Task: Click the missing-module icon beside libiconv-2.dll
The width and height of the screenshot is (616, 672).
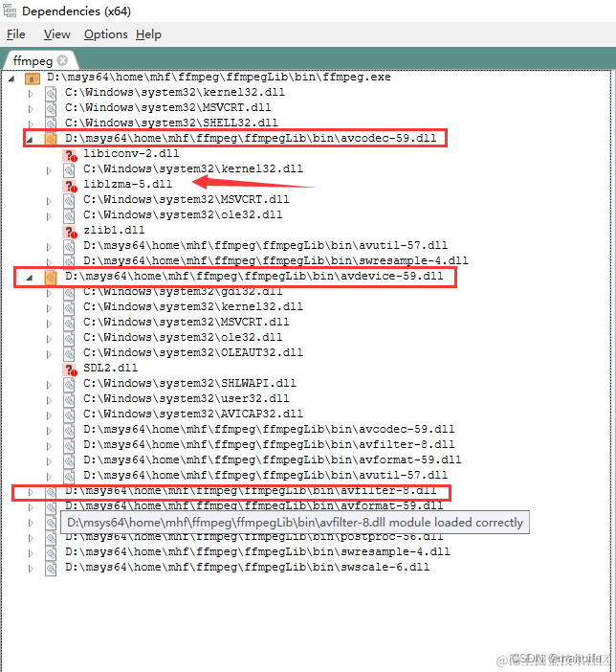Action: click(x=70, y=155)
